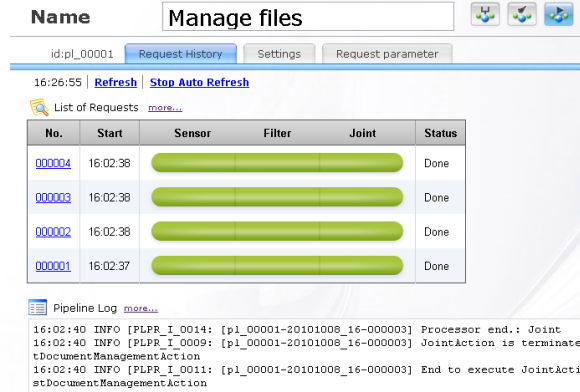The height and width of the screenshot is (392, 580).
Task: Click the Sensor column header
Action: pyautogui.click(x=192, y=133)
